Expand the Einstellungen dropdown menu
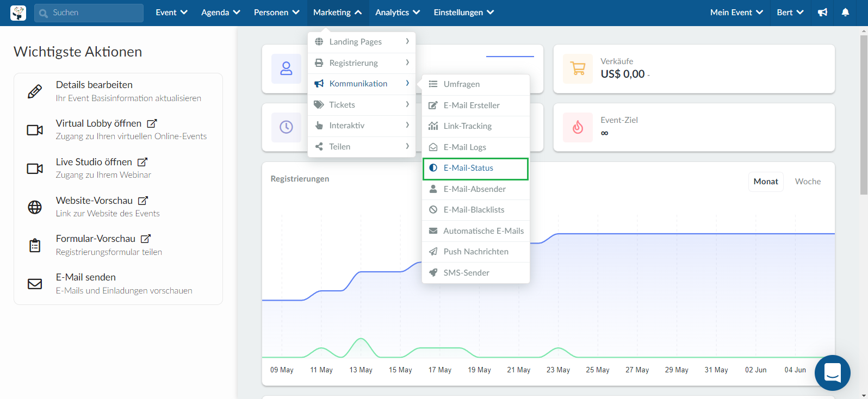The height and width of the screenshot is (399, 868). (464, 13)
